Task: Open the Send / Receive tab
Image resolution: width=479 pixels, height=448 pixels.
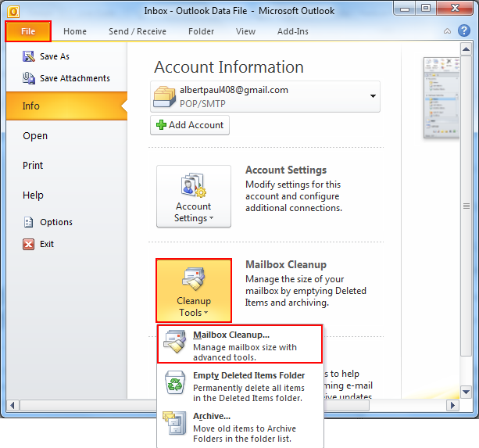Action: tap(138, 31)
